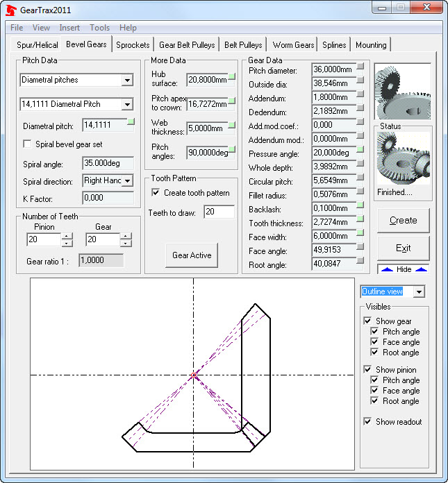Switch to the Mounting tab
Screen dimensions: 448x483
371,45
